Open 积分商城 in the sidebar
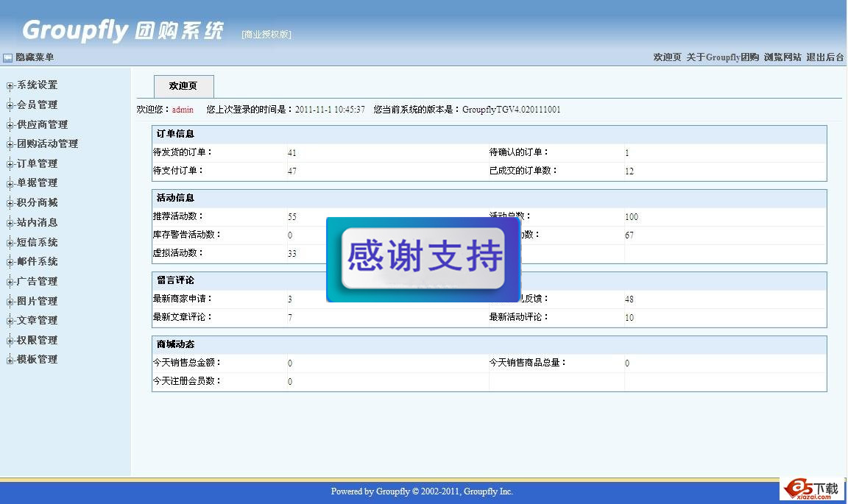848x504 pixels. 37,202
